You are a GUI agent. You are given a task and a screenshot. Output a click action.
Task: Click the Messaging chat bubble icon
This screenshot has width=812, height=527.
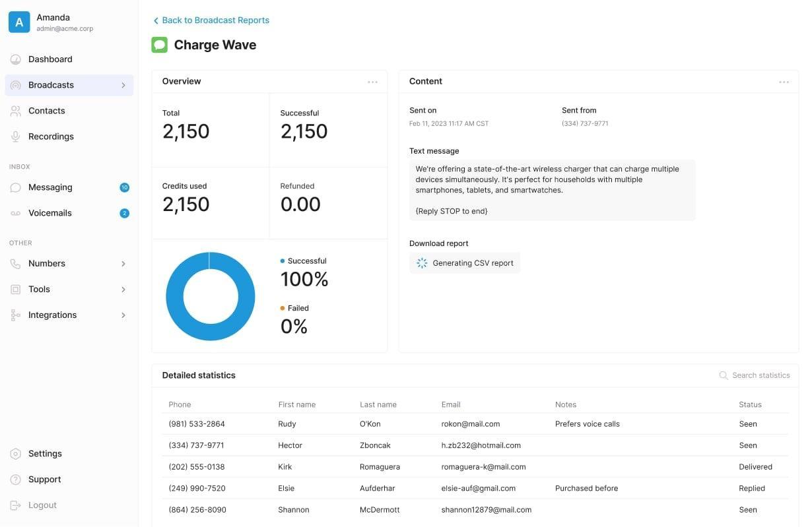tap(16, 187)
